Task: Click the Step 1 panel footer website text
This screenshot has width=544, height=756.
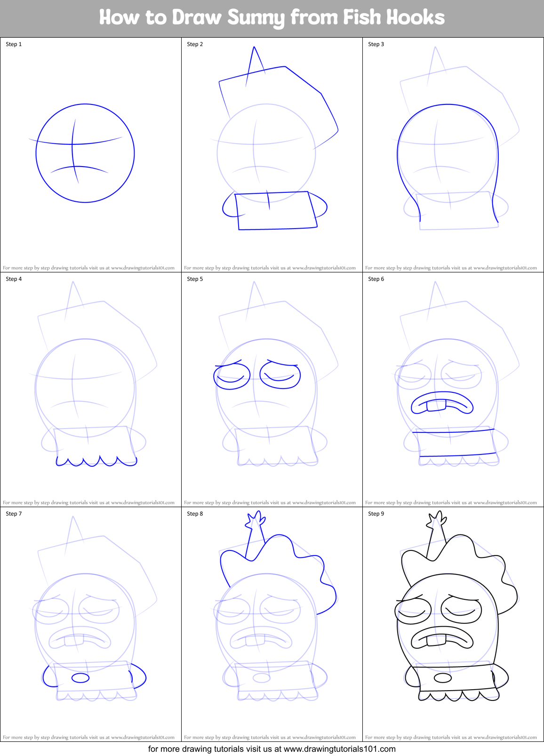Action: tap(88, 268)
